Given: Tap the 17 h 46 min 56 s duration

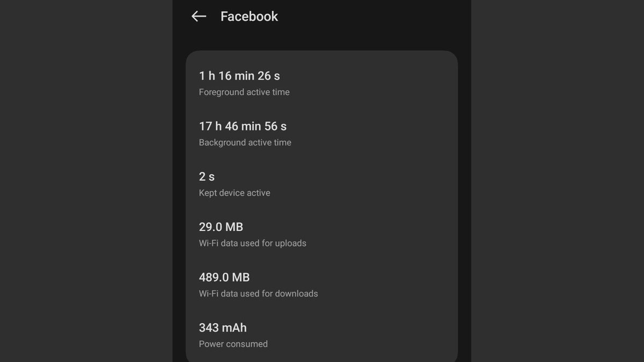Looking at the screenshot, I should coord(243,126).
